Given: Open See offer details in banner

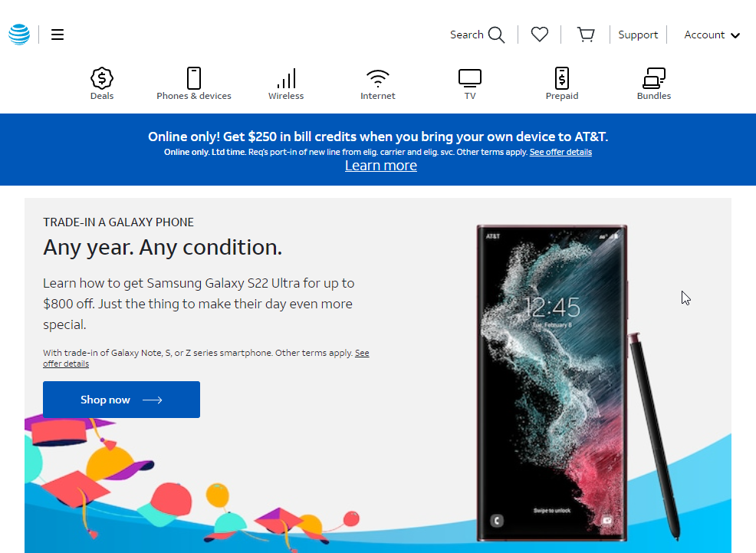Looking at the screenshot, I should click(560, 152).
